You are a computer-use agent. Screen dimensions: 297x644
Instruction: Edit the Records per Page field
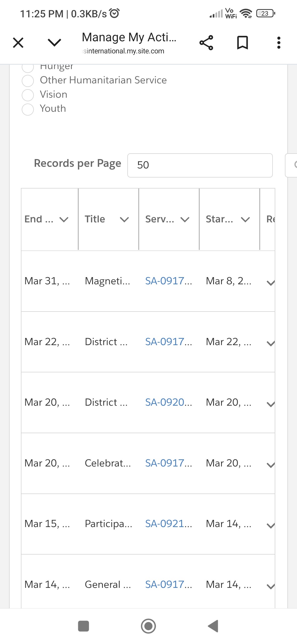(x=200, y=165)
